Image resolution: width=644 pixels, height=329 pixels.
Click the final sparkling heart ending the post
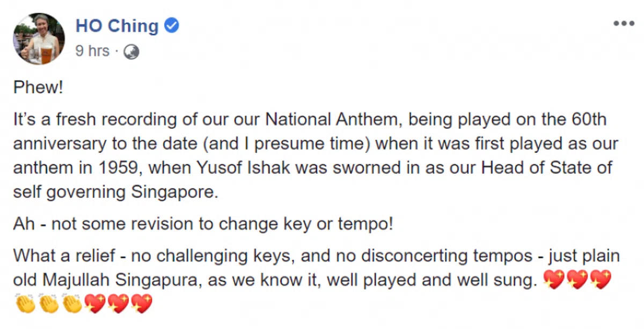coord(141,304)
